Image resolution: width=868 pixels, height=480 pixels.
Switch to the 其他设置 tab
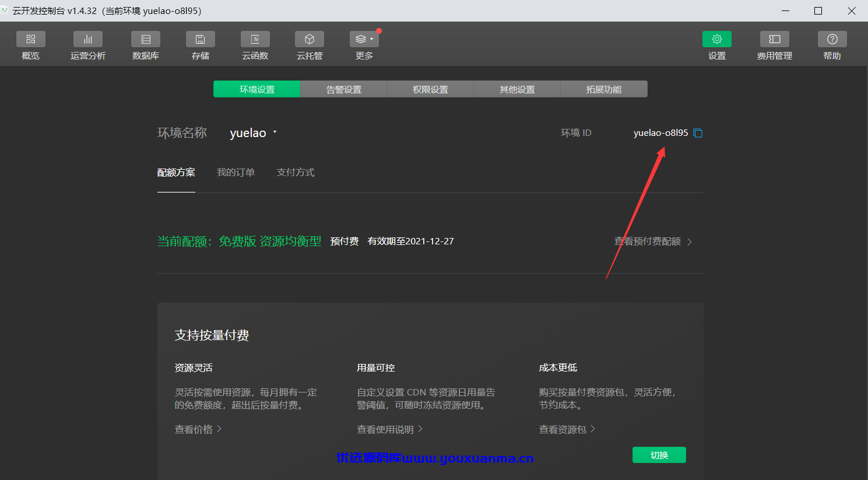[517, 89]
